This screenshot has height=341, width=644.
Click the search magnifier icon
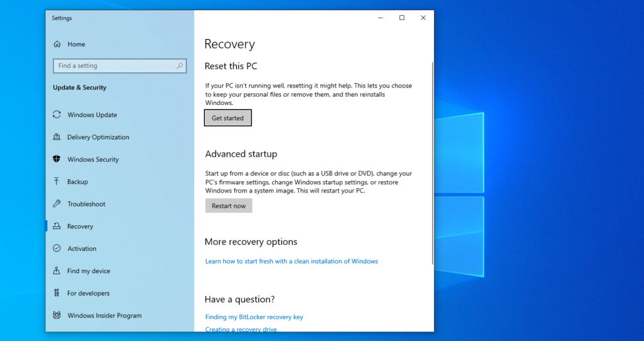coord(180,66)
